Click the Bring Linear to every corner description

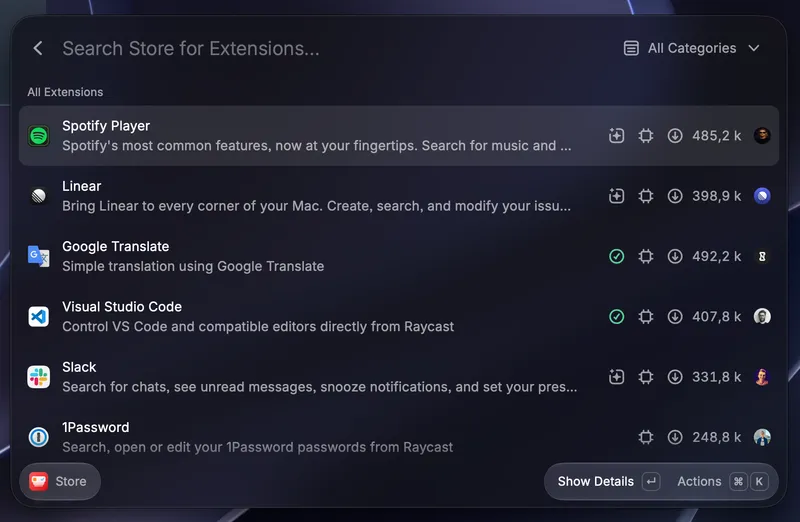(316, 206)
